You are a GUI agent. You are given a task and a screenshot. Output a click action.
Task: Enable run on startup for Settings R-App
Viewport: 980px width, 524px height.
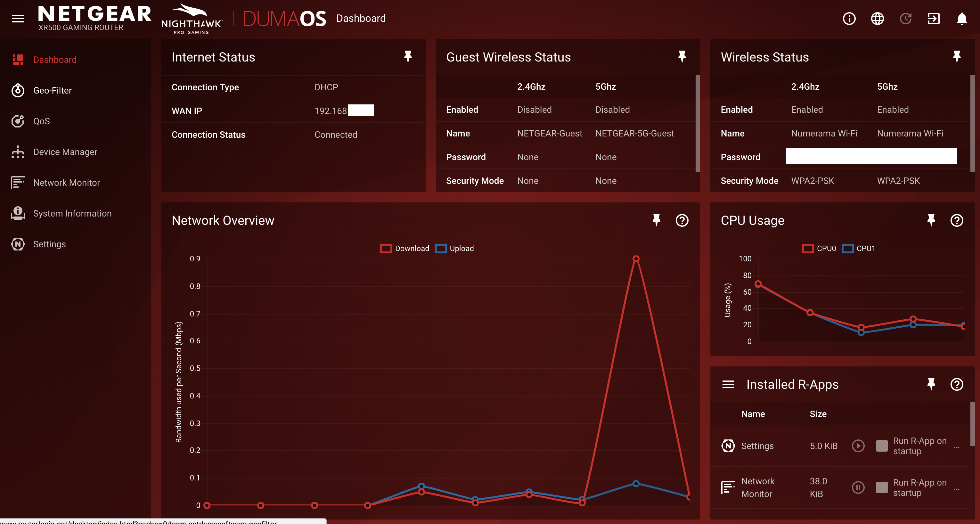[x=881, y=446]
